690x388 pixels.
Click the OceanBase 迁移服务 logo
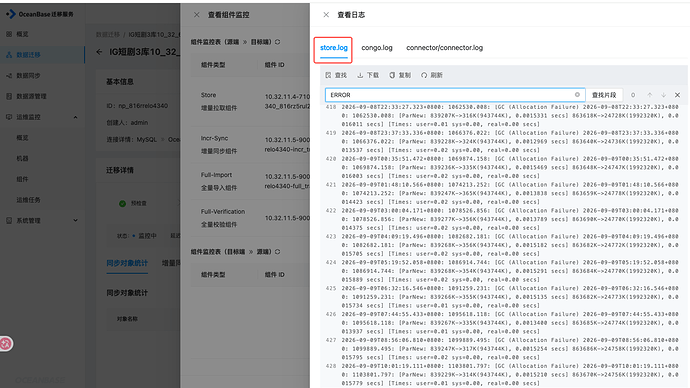coord(40,14)
